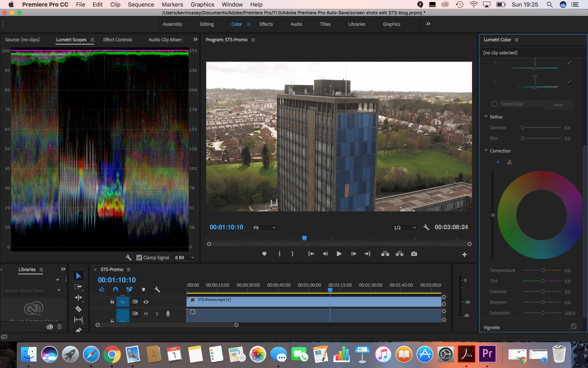Screen dimensions: 588x368
Task: Click the voice-over record microphone on A1
Action: click(x=168, y=314)
